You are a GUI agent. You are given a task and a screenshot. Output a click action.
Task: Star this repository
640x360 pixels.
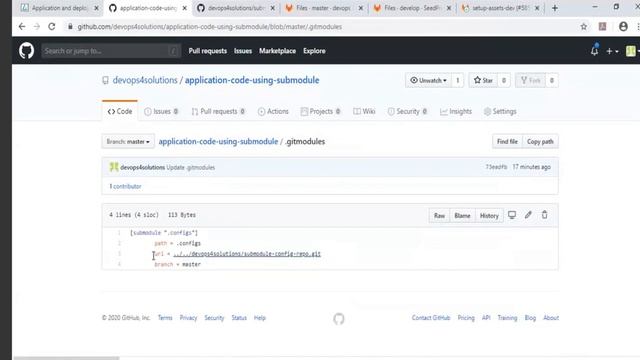click(x=483, y=80)
